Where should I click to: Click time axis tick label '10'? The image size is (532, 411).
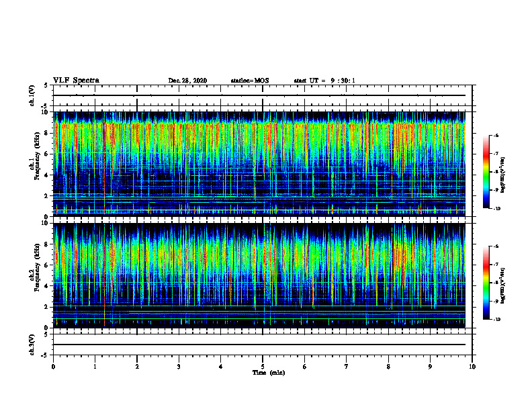(472, 367)
